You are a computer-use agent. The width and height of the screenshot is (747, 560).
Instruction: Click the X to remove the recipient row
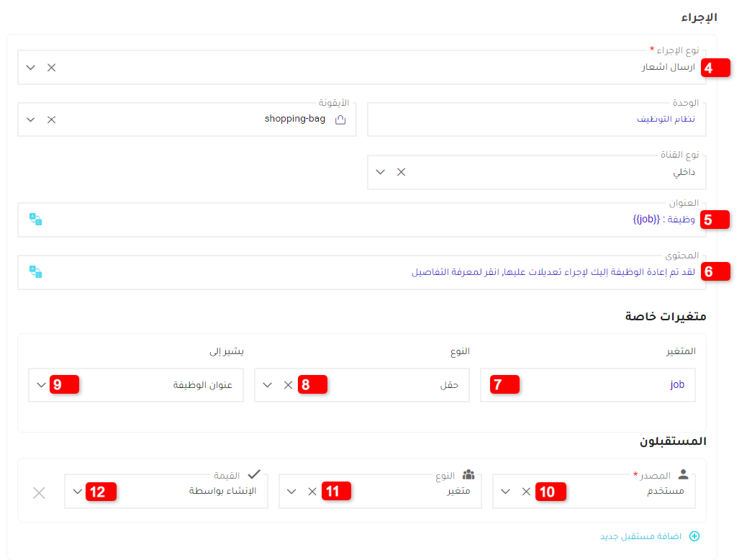39,493
